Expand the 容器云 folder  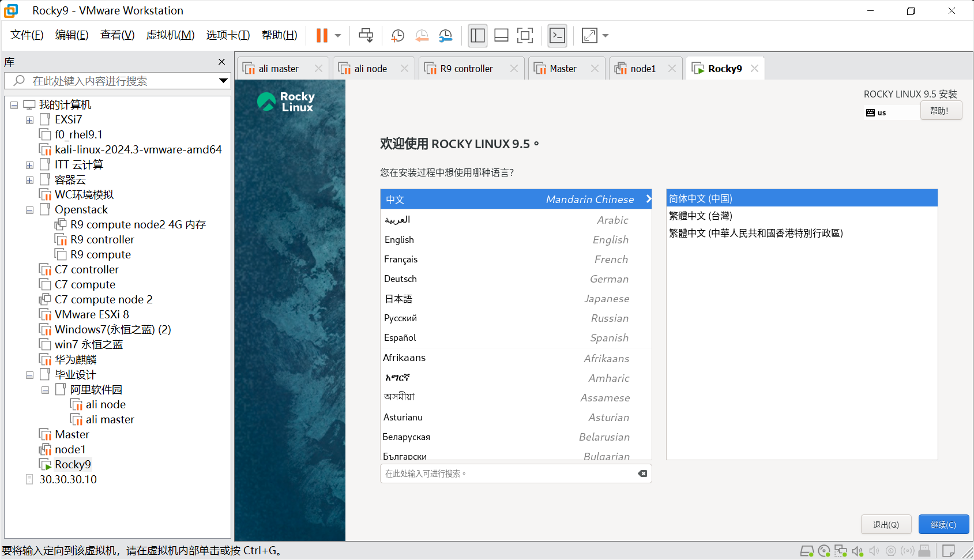coord(29,180)
